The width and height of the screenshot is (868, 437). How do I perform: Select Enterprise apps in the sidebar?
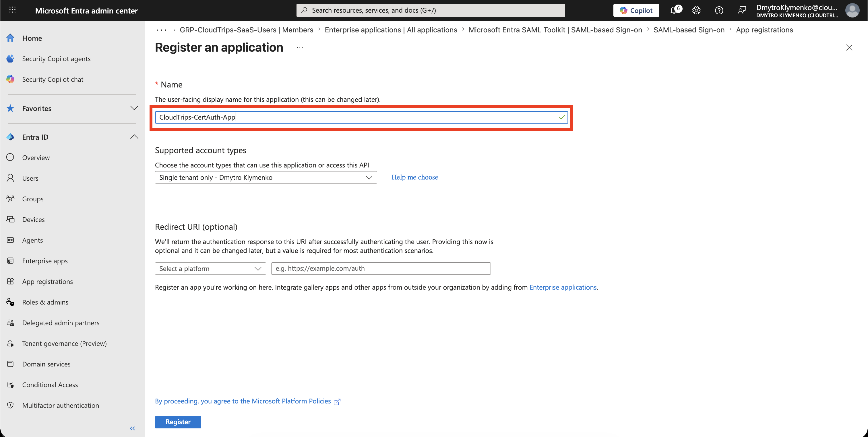point(45,261)
